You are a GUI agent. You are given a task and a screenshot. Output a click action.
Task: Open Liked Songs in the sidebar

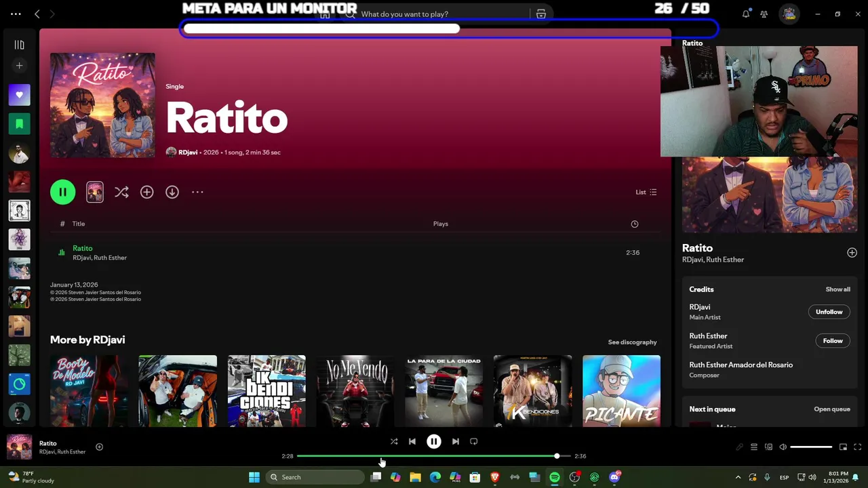pos(19,95)
